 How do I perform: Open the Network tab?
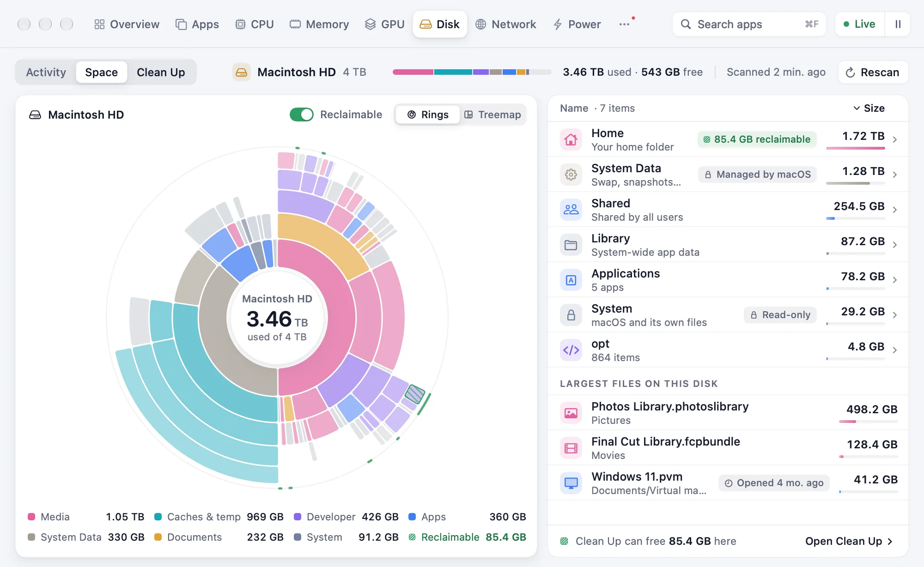(506, 24)
